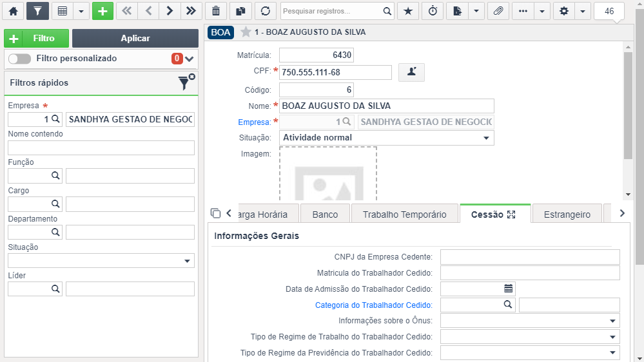Click the Imagem placeholder thumbnail

point(328,174)
